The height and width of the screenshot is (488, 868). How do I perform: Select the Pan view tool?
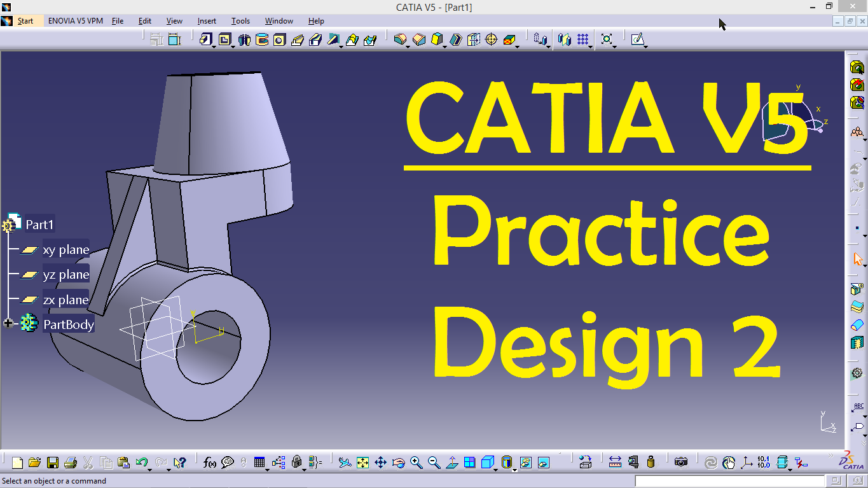coord(381,463)
